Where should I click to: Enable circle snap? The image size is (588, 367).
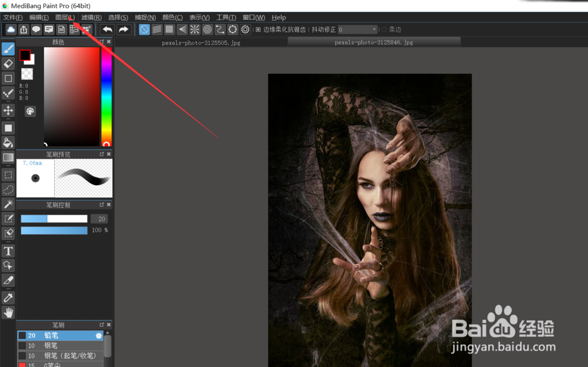208,29
